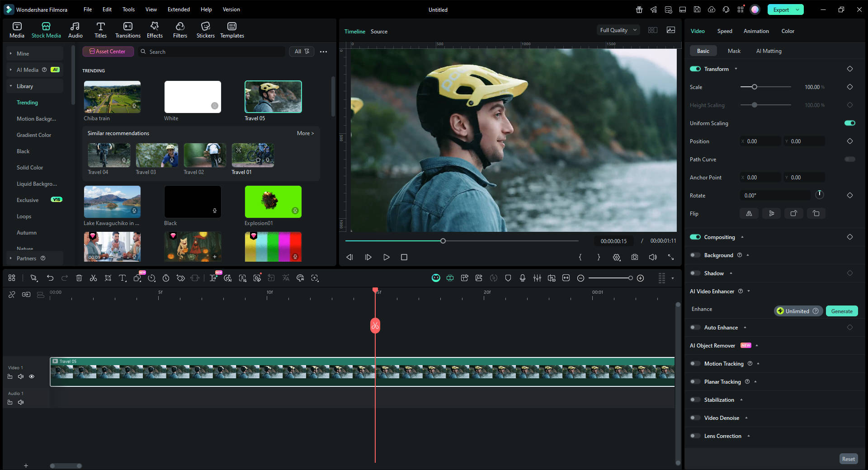Open the Full Quality dropdown

coord(618,30)
